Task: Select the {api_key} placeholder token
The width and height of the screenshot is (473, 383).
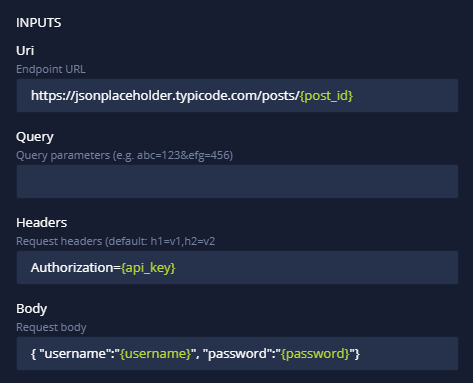Action: click(148, 268)
